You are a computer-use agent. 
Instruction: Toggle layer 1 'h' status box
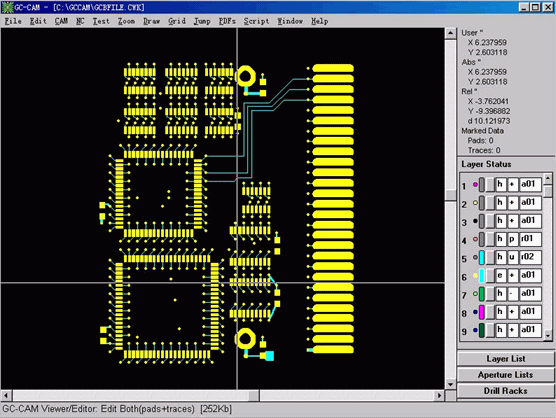point(500,184)
